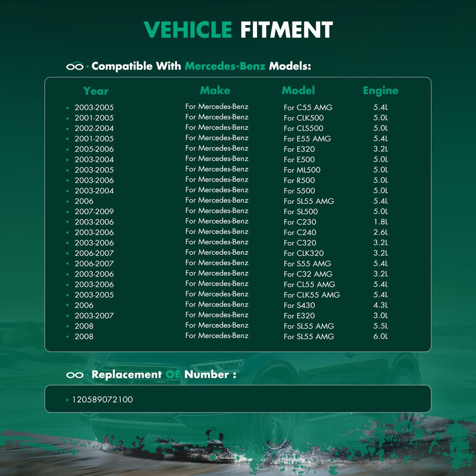Image resolution: width=476 pixels, height=476 pixels.
Task: Click the 6.0L engine value
Action: click(x=381, y=336)
